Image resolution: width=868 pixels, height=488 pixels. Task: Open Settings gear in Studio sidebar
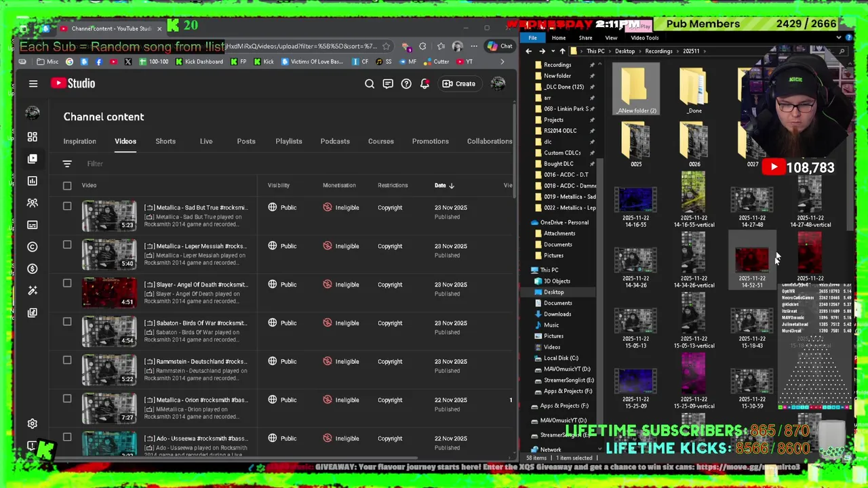pyautogui.click(x=32, y=424)
